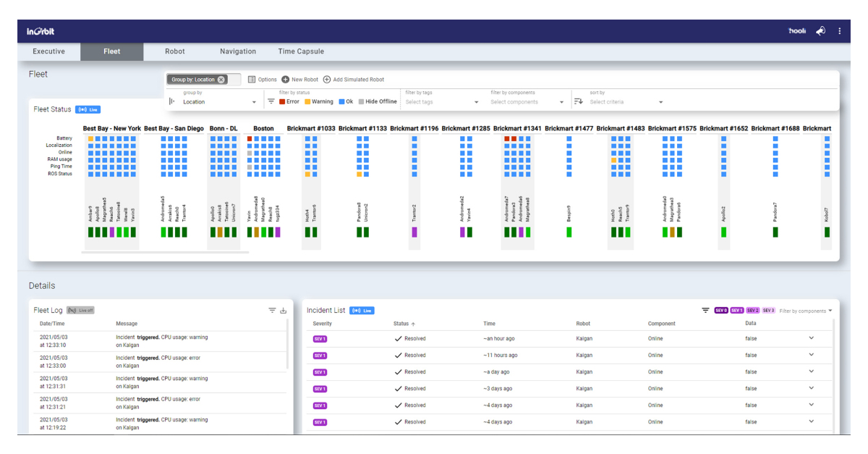Click orange ROS Status square under Brickmart #1033
868x454 pixels.
point(307,175)
